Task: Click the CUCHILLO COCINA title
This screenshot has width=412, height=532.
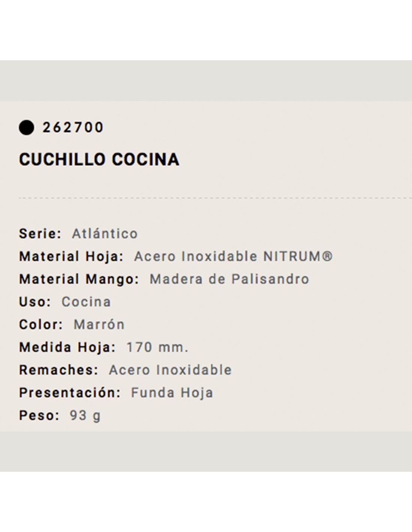Action: pos(99,159)
